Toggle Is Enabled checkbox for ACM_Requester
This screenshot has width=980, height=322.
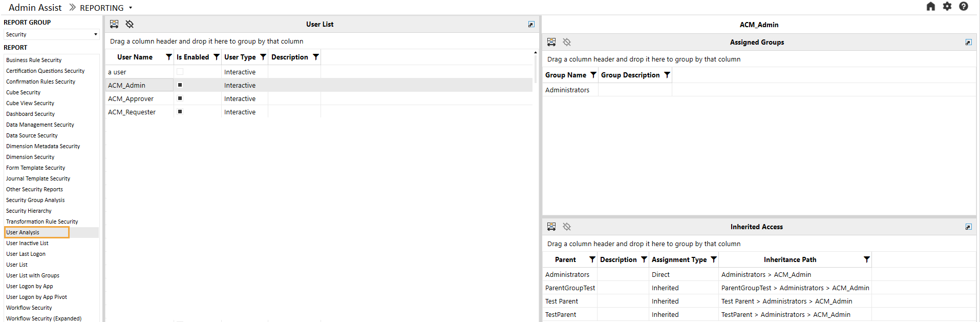point(180,112)
